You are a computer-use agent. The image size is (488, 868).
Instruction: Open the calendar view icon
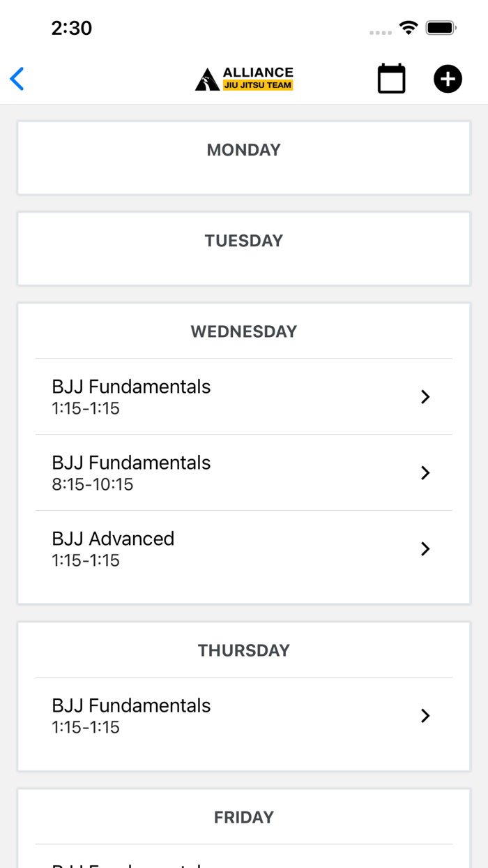[x=392, y=79]
